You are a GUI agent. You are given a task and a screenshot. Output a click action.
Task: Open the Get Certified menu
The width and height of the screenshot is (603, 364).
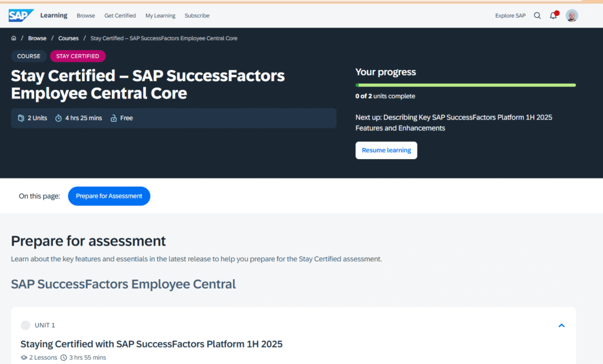coord(120,16)
